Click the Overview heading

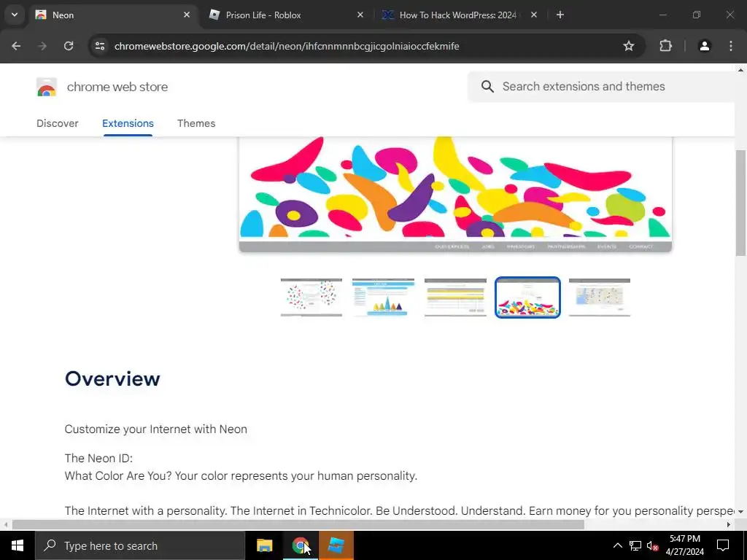click(112, 379)
